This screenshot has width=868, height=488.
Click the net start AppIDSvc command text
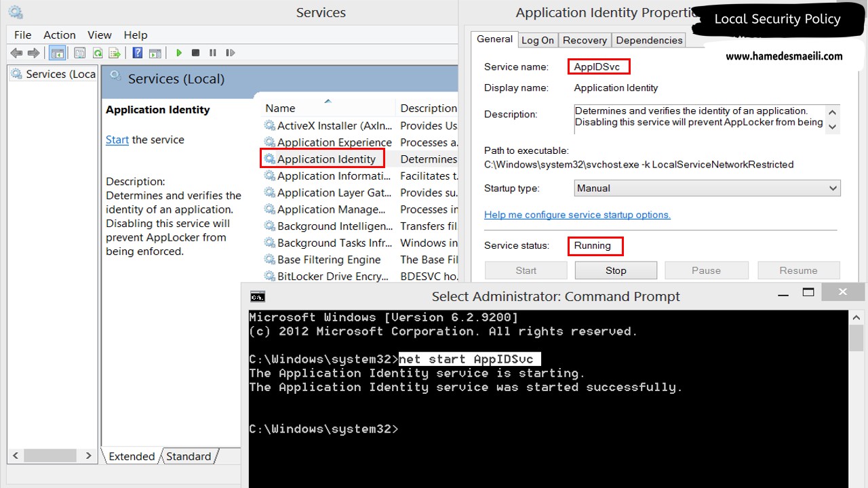tap(469, 359)
